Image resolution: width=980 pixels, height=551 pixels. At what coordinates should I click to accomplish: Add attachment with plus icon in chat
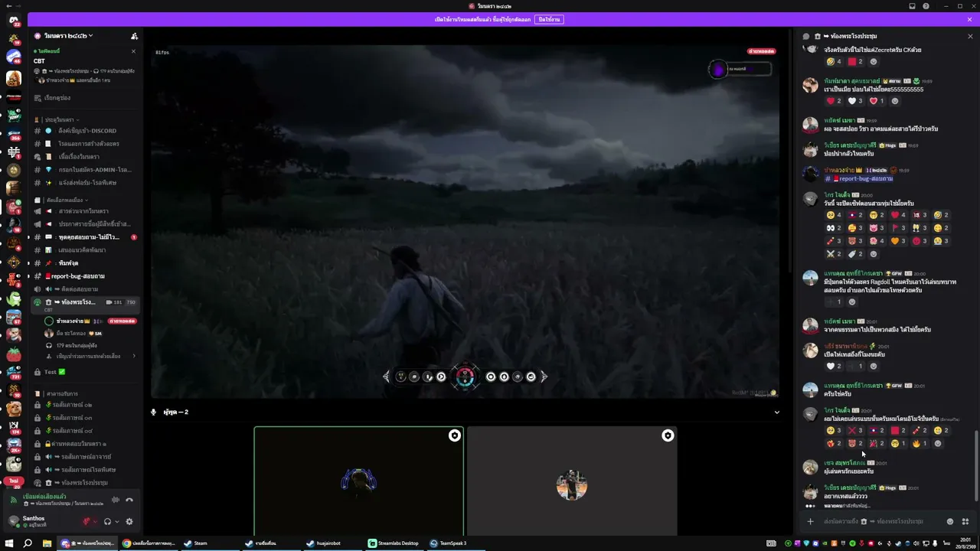tap(810, 521)
